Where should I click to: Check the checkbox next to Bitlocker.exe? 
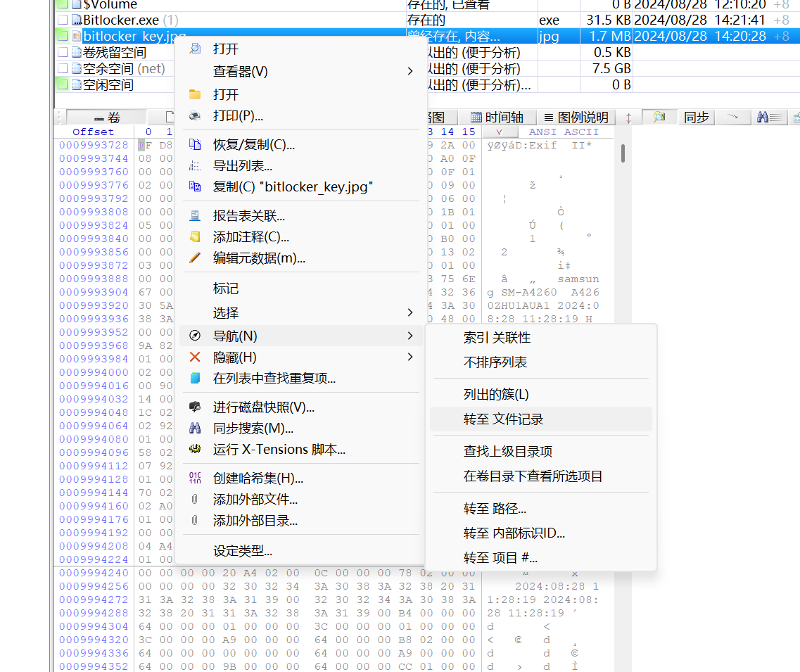[63, 19]
